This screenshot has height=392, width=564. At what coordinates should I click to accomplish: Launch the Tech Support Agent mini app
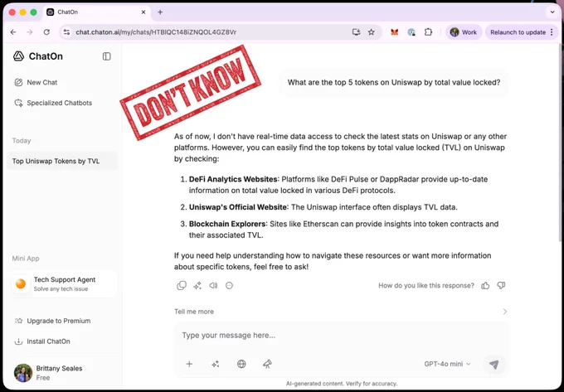click(64, 284)
